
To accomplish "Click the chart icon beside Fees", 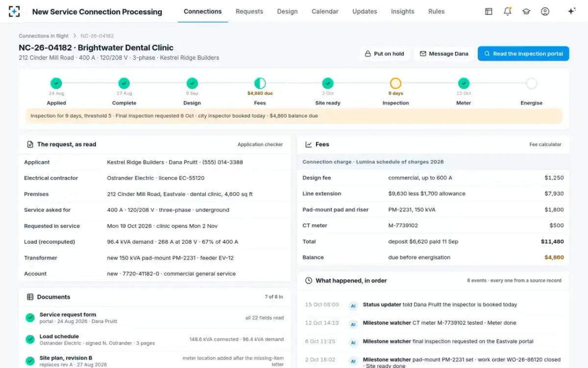I will 308,144.
